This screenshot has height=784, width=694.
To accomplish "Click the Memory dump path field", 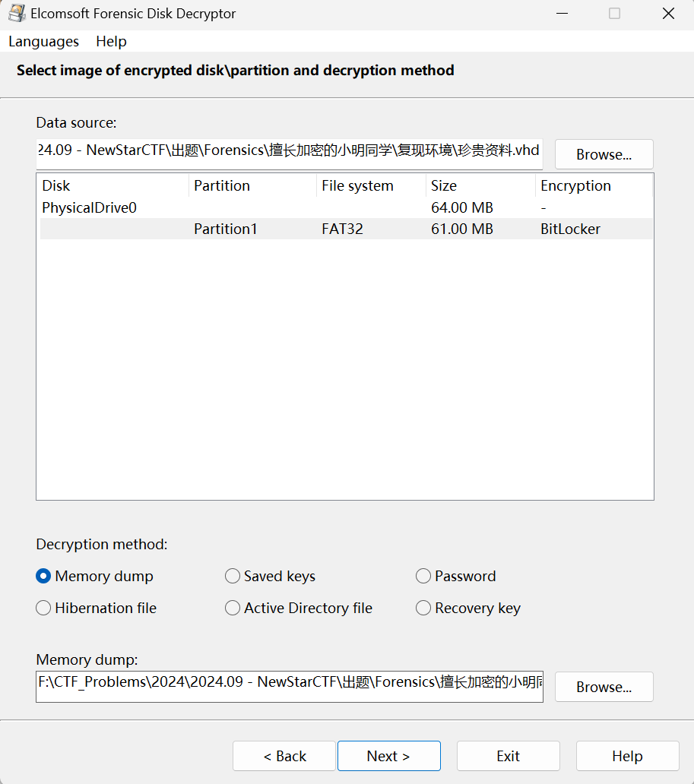I will pyautogui.click(x=289, y=682).
